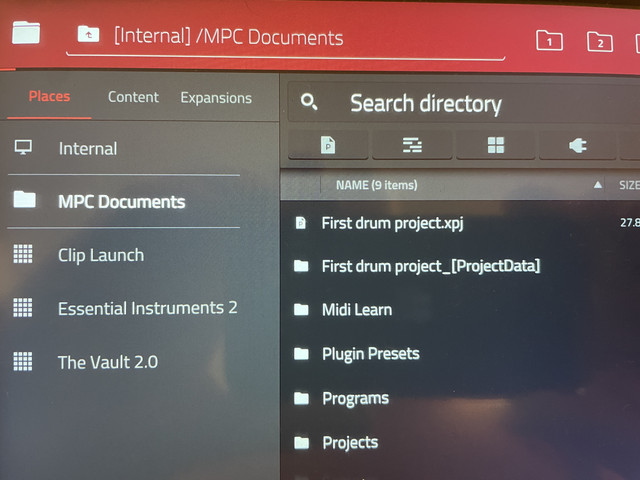
Task: Select folder shortcut 2
Action: click(600, 41)
